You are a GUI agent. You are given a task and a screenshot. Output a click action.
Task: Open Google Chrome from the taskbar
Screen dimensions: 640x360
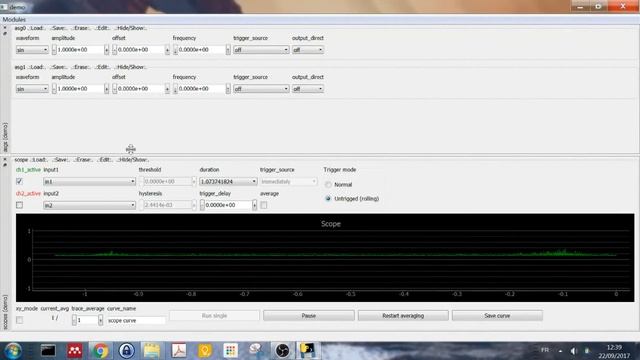[x=100, y=351]
